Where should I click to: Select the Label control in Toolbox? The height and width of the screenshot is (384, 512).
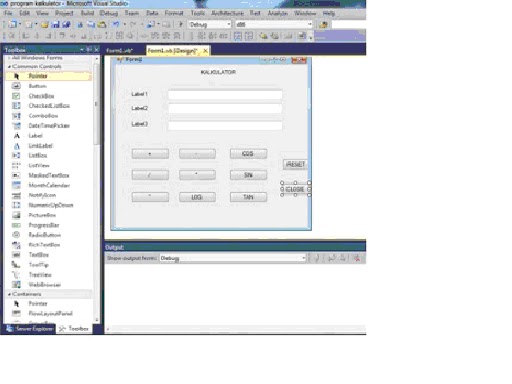(35, 136)
